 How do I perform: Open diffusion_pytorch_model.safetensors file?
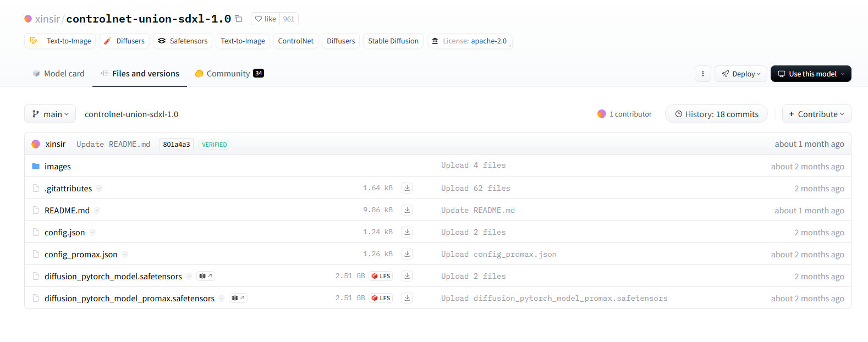point(113,276)
